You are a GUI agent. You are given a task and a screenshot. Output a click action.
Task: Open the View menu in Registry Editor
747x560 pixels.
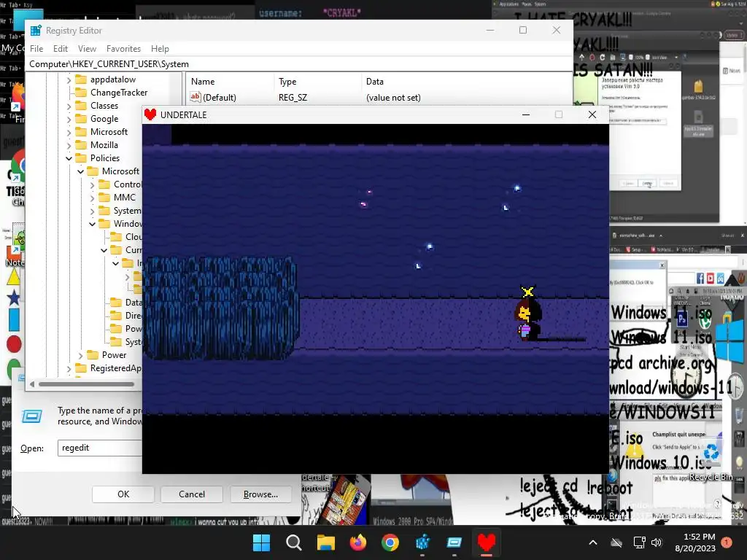pyautogui.click(x=87, y=49)
